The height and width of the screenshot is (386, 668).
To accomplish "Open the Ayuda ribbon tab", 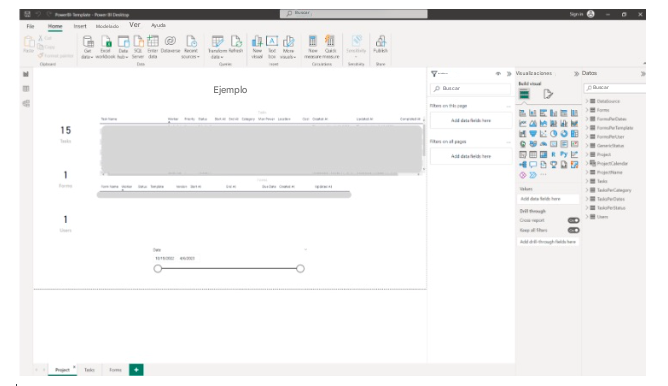I will pos(158,26).
